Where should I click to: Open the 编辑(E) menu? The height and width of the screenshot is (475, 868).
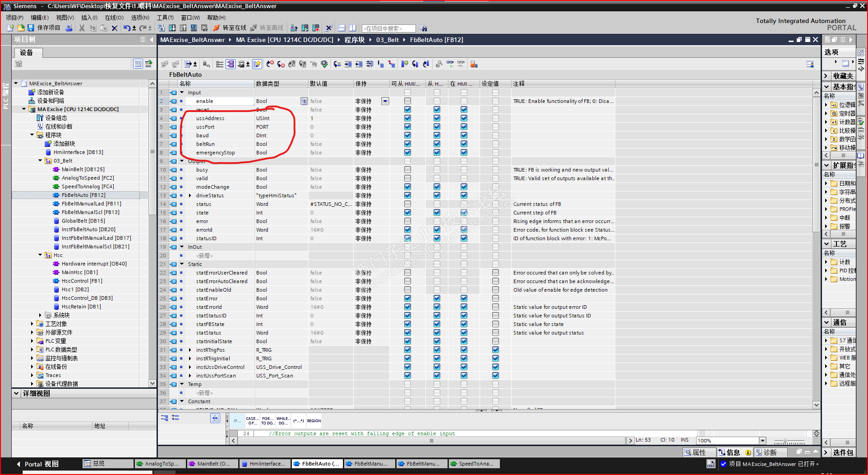click(40, 18)
